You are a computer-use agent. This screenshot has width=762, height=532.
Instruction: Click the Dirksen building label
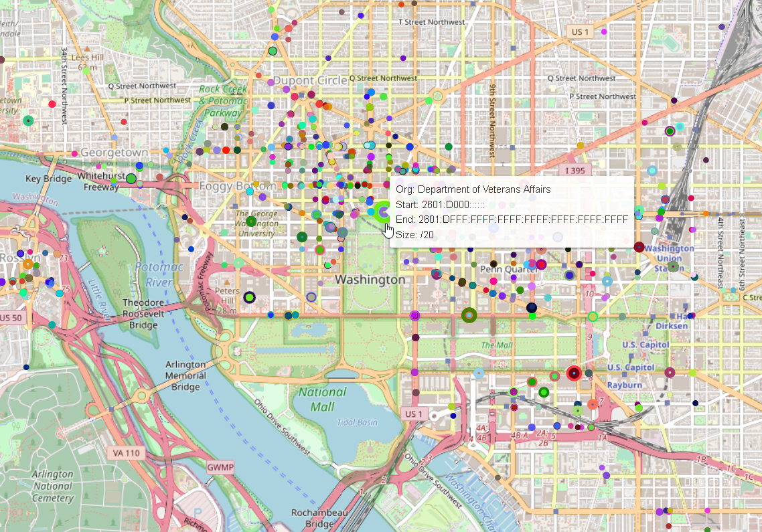[x=672, y=325]
